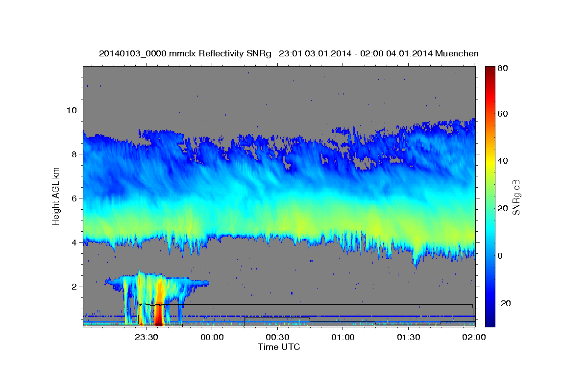
Task: Click the 01:00 time tick label
Action: pyautogui.click(x=343, y=337)
